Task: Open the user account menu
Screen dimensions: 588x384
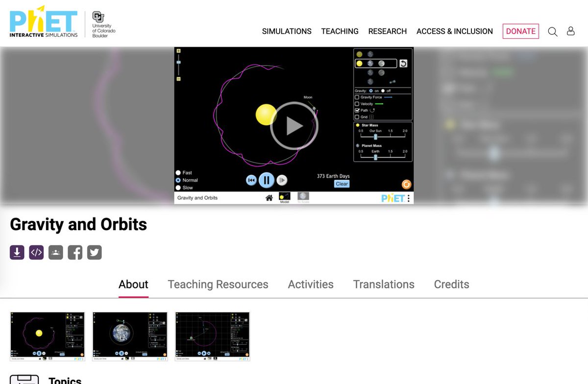Action: pos(571,31)
